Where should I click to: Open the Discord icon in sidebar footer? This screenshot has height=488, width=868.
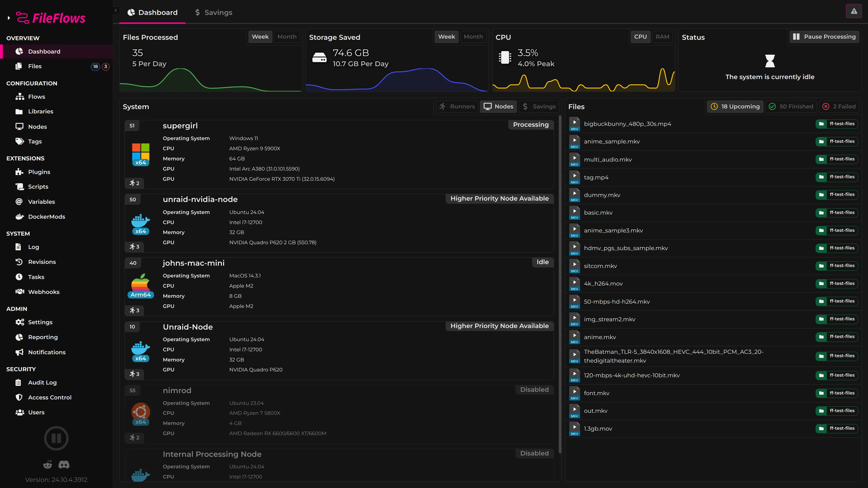tap(64, 465)
